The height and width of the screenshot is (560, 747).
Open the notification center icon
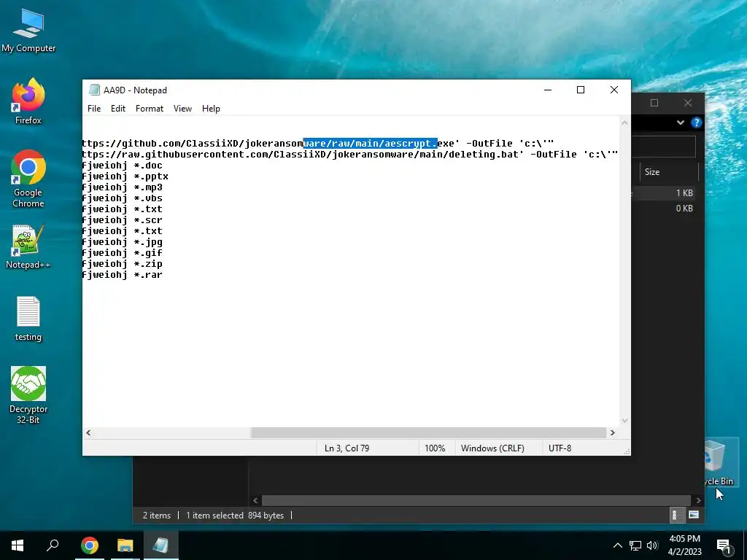[724, 546]
